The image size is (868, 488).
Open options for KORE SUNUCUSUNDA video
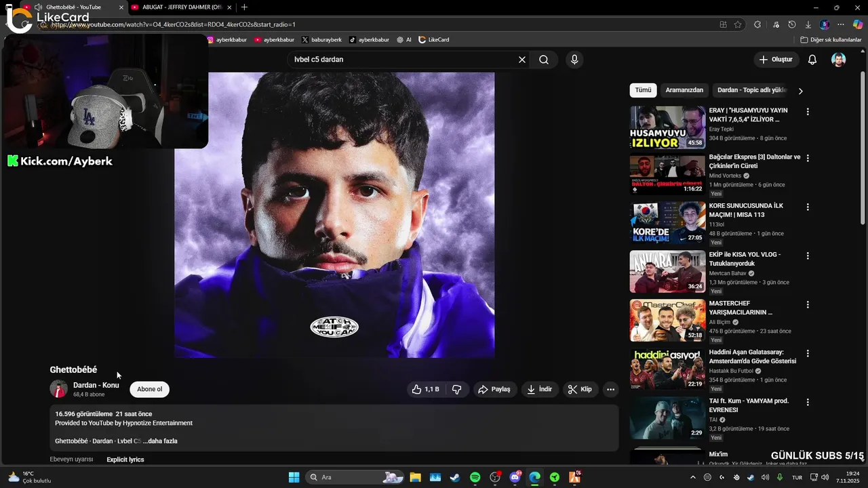[808, 207]
